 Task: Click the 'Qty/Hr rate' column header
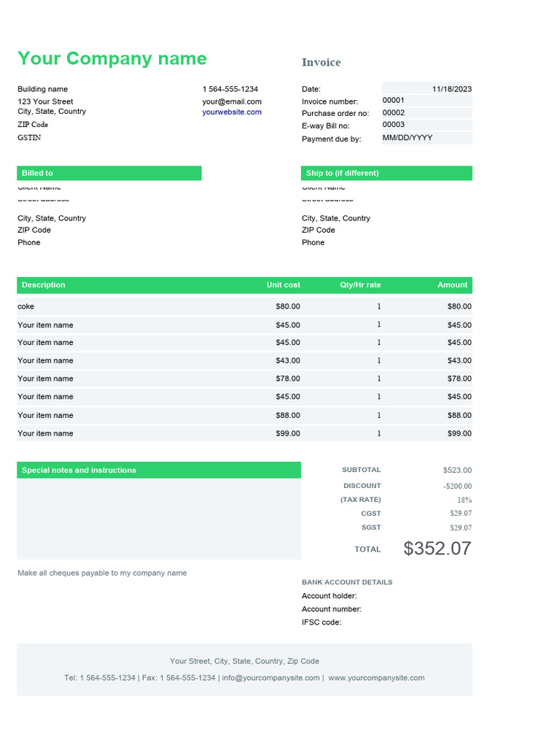click(x=360, y=285)
